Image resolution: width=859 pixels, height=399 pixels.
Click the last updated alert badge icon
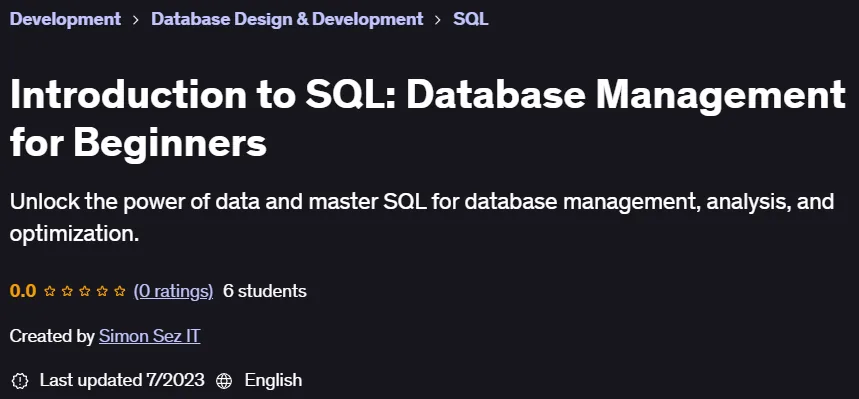[20, 380]
